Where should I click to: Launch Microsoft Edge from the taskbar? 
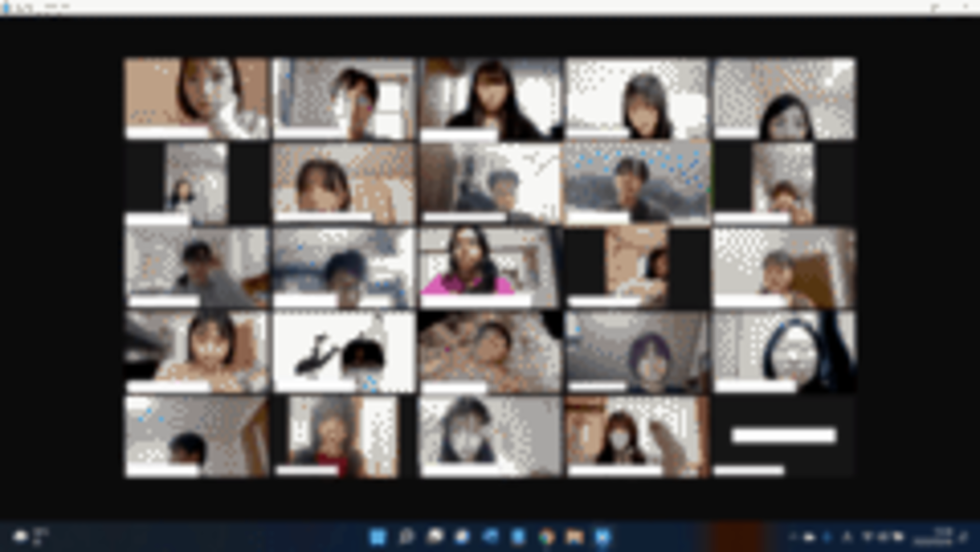click(490, 537)
